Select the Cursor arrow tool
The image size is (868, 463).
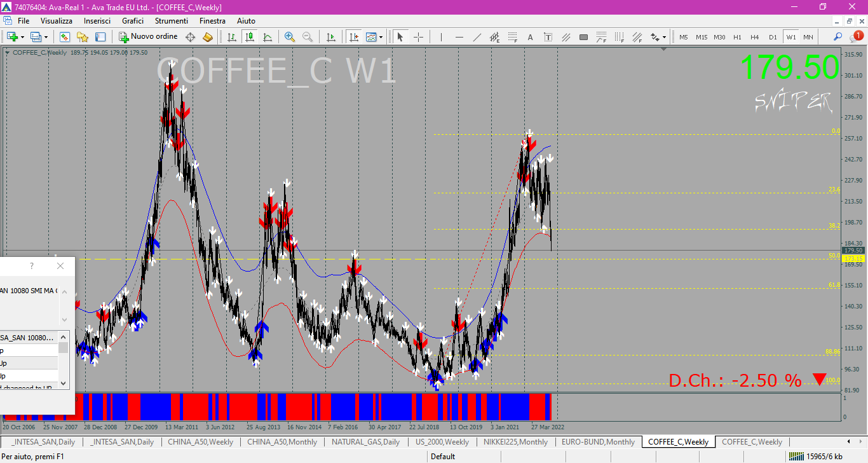[x=400, y=37]
